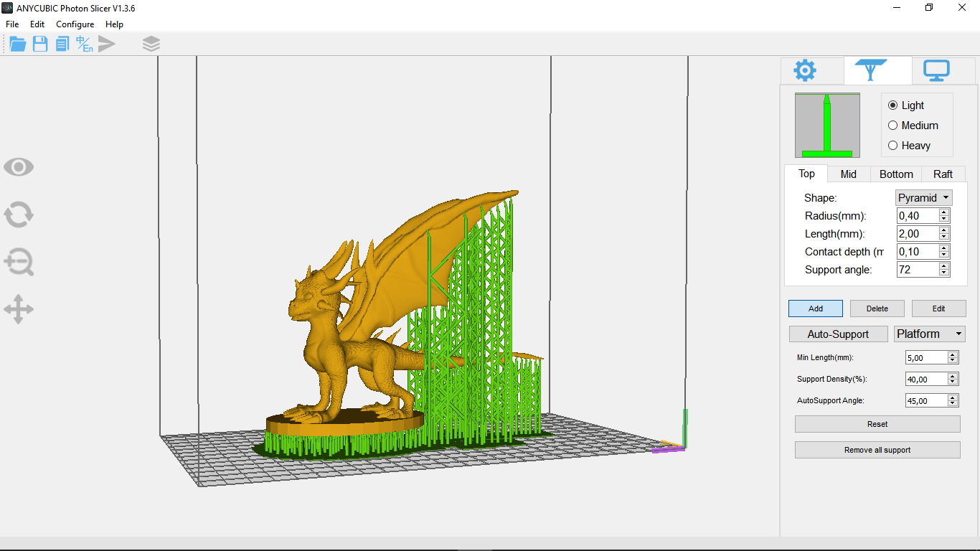This screenshot has height=551, width=980.
Task: Select the Medium support radio button
Action: (x=893, y=126)
